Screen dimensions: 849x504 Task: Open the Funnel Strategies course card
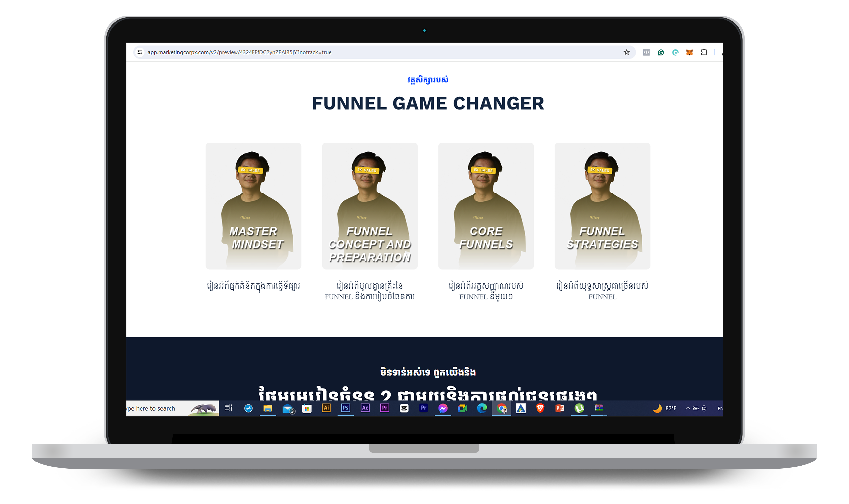pyautogui.click(x=602, y=206)
